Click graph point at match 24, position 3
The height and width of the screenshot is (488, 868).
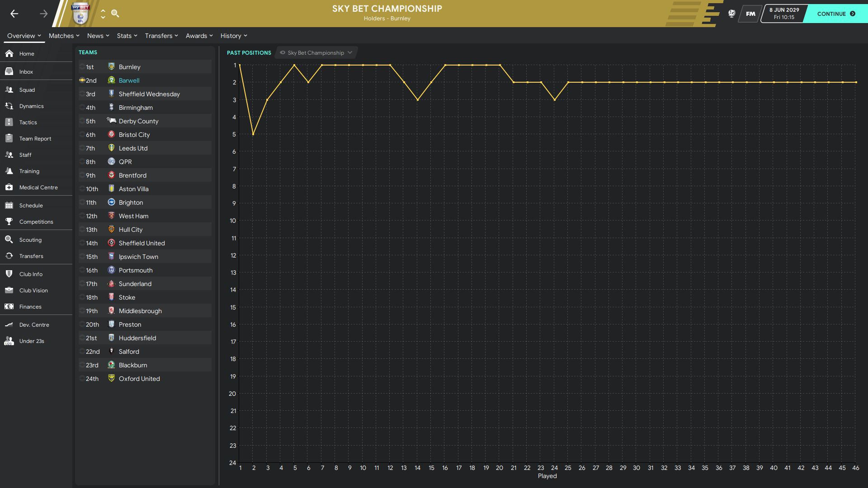[555, 100]
